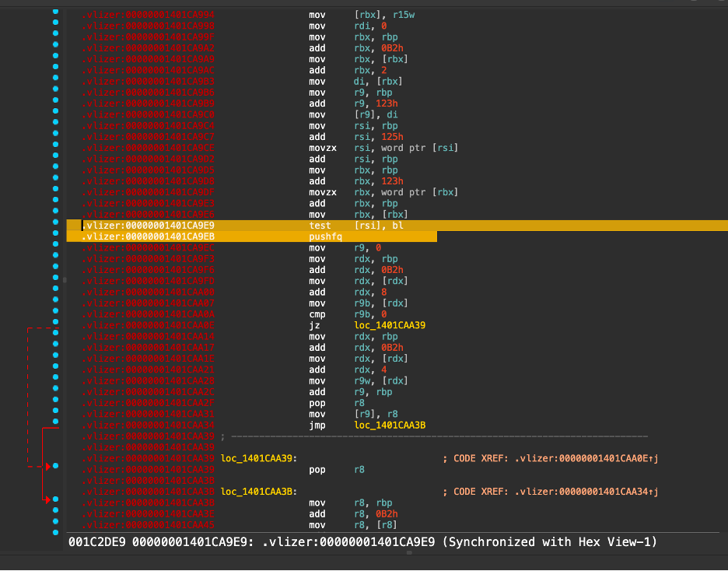Toggle breakpoint dot beside jmp loc_1401CAA3B
Viewport: 728px width, 571px height.
coord(56,422)
